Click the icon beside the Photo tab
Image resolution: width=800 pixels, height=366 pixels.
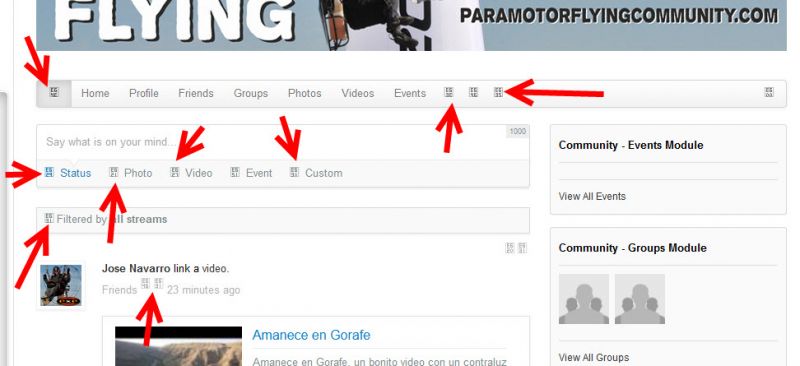(114, 172)
